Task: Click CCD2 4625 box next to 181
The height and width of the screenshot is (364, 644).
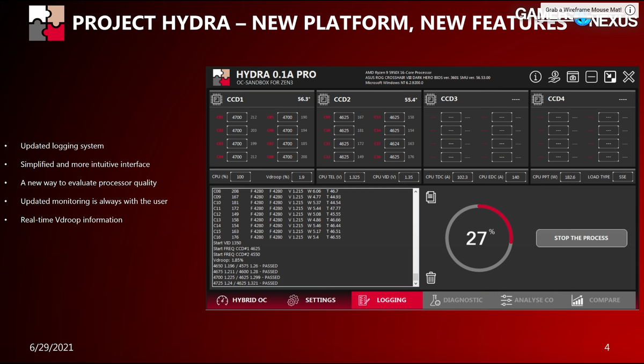Action: (x=344, y=130)
